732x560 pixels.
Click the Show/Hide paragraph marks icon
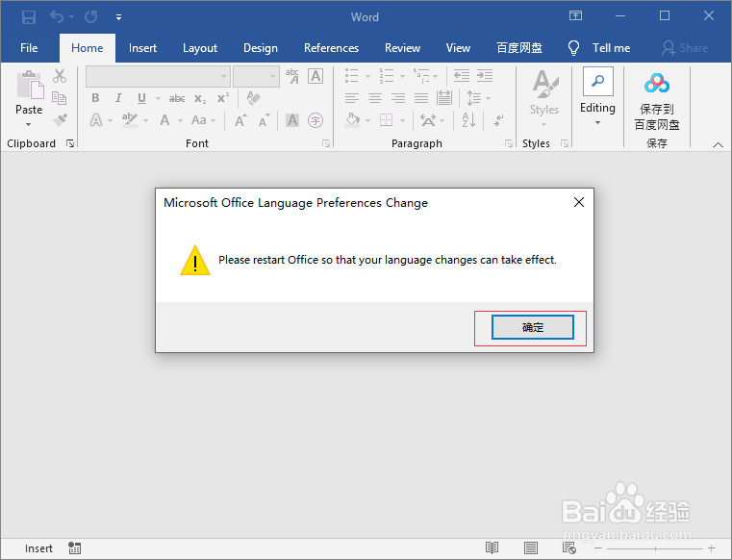click(x=498, y=120)
